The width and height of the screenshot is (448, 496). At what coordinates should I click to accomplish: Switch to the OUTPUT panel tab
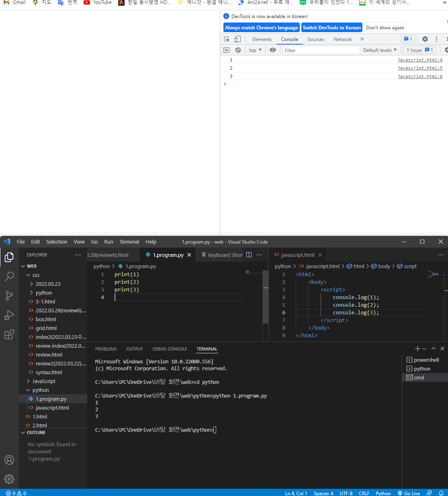(135, 349)
